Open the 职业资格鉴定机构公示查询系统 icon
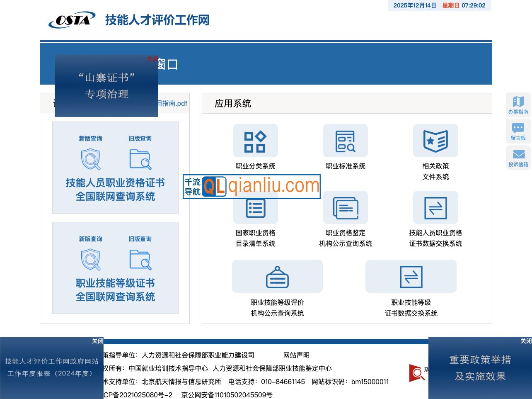532x399 pixels. (346, 207)
